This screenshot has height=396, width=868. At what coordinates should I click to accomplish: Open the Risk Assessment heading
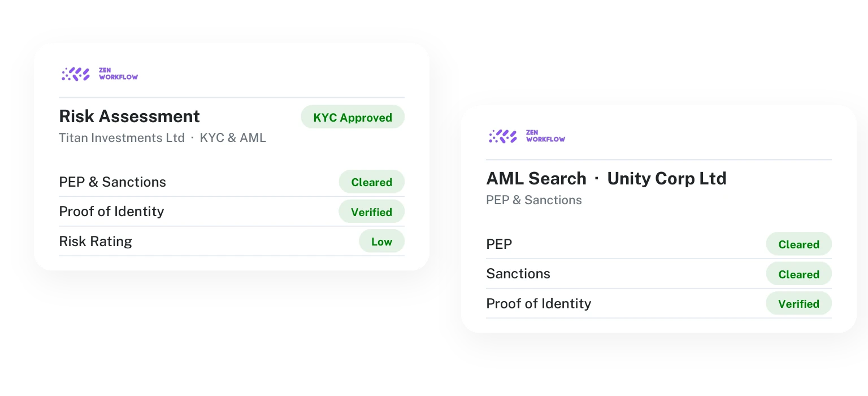click(129, 116)
